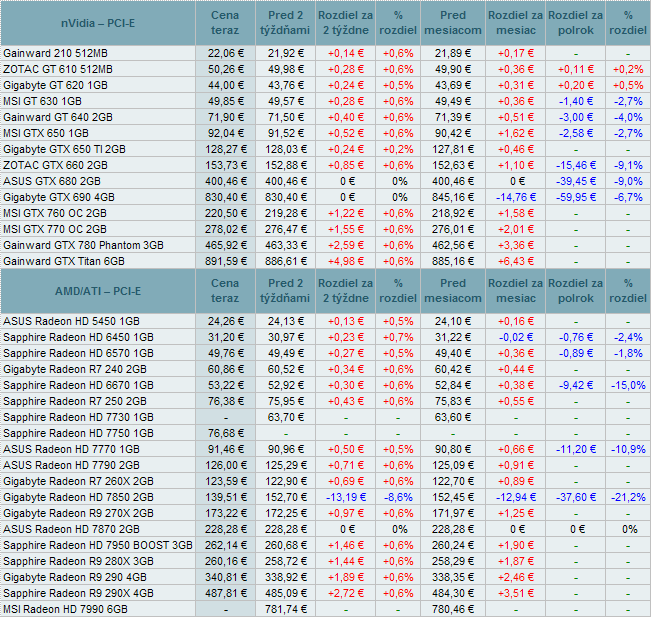Viewport: 651px width, 617px height.
Task: Click the 'MSI GTX 650 1GB' name
Action: click(46, 133)
